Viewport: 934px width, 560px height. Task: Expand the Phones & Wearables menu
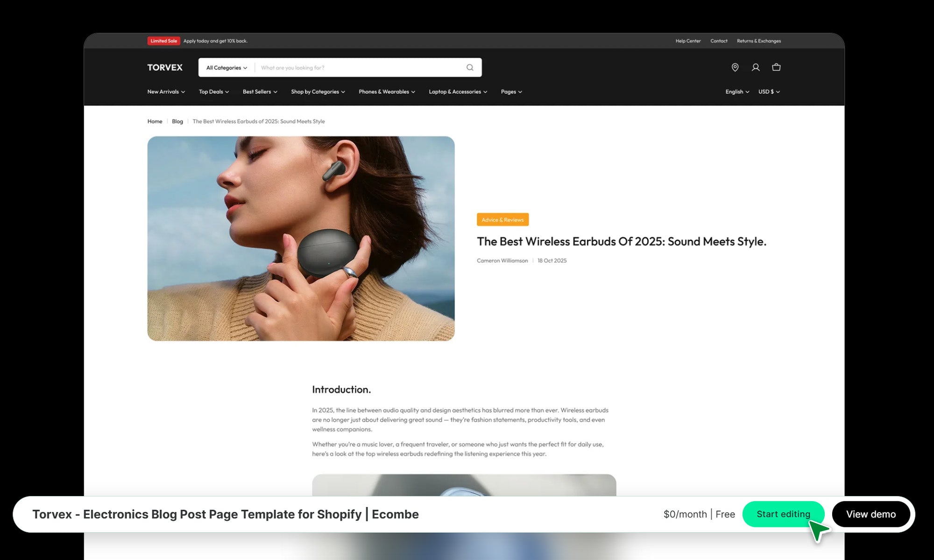[387, 92]
